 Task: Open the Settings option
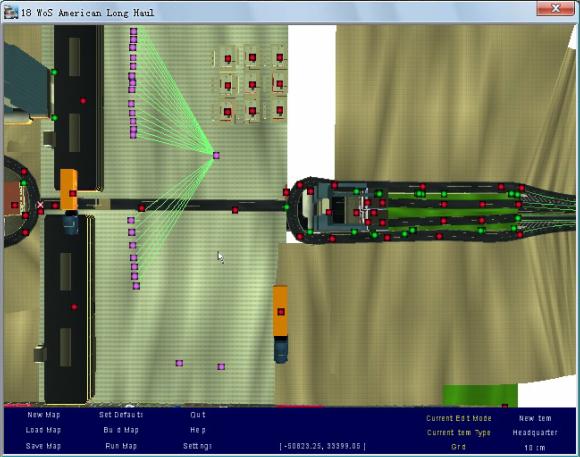[x=197, y=446]
